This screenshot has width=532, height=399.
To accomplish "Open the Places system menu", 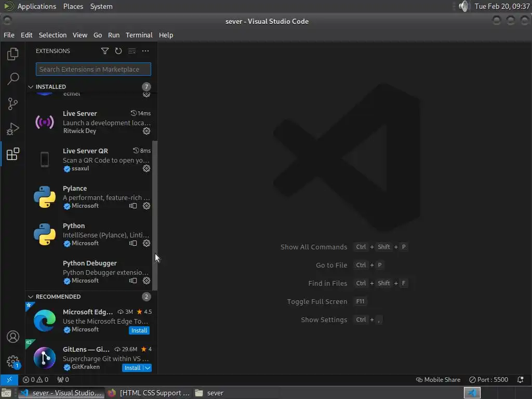I will pyautogui.click(x=73, y=6).
